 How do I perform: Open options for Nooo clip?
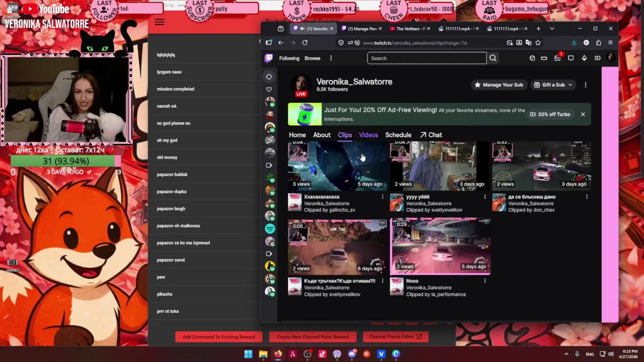485,281
